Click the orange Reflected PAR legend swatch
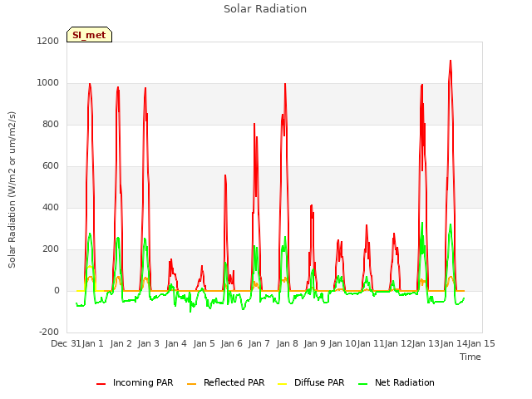This screenshot has height=399, width=532. [192, 384]
